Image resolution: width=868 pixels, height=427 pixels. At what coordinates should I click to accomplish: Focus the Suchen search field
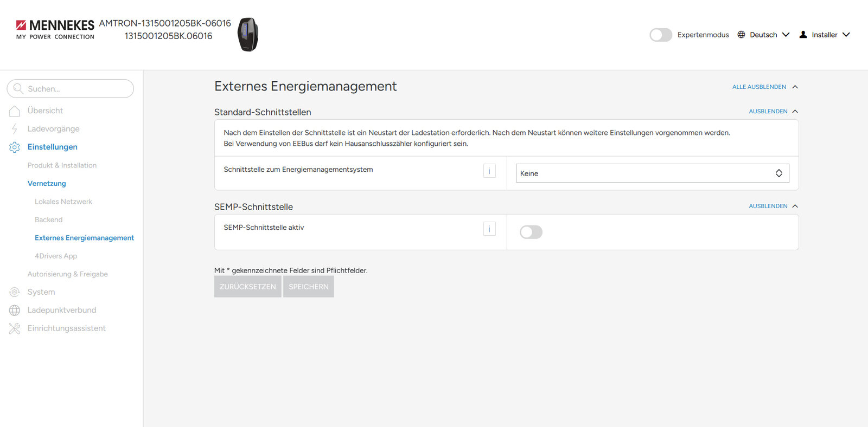[71, 88]
